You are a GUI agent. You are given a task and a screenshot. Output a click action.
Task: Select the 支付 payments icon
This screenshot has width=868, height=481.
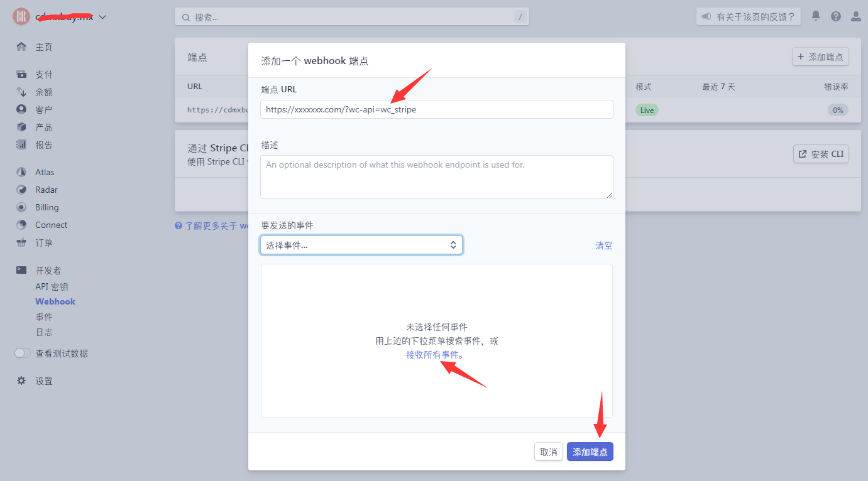point(21,75)
